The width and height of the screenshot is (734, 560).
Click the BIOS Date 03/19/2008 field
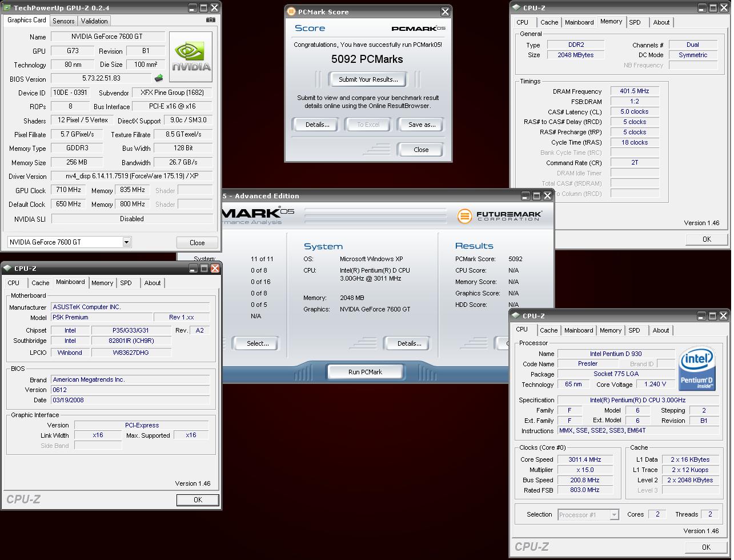tap(130, 400)
